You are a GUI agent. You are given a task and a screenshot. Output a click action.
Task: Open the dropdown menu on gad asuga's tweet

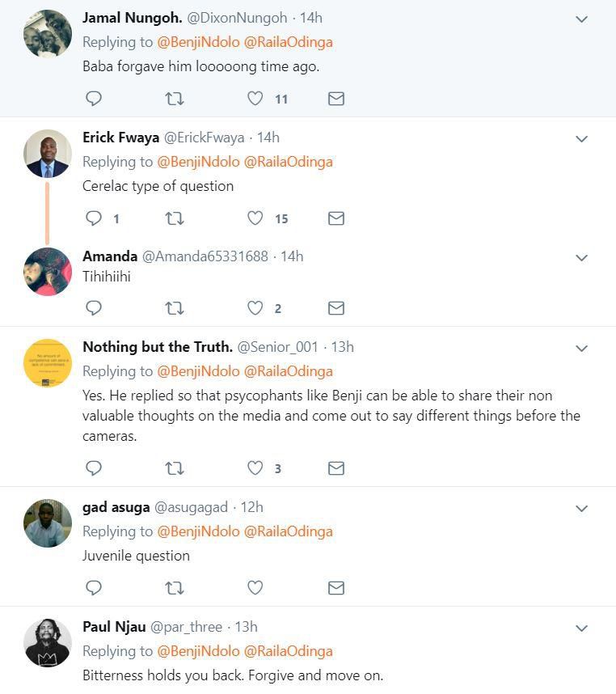pos(580,509)
